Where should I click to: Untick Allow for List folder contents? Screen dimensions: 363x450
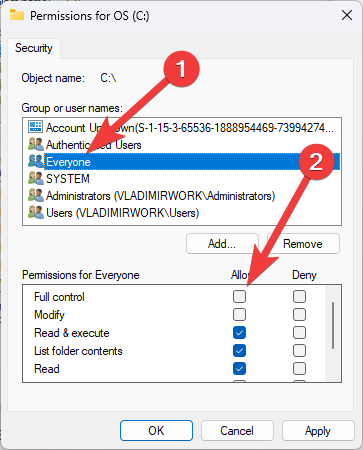(x=239, y=350)
